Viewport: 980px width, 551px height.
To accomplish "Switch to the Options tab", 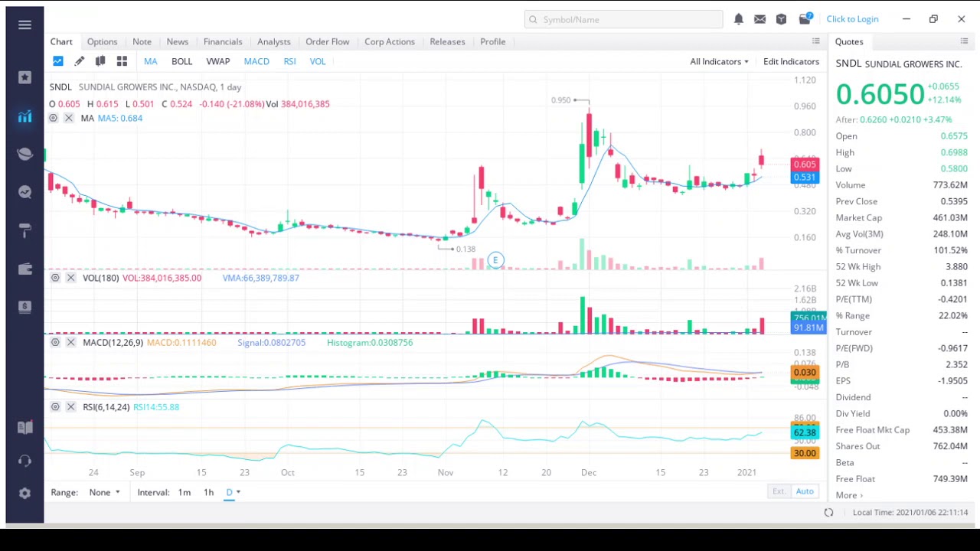I will click(x=102, y=41).
